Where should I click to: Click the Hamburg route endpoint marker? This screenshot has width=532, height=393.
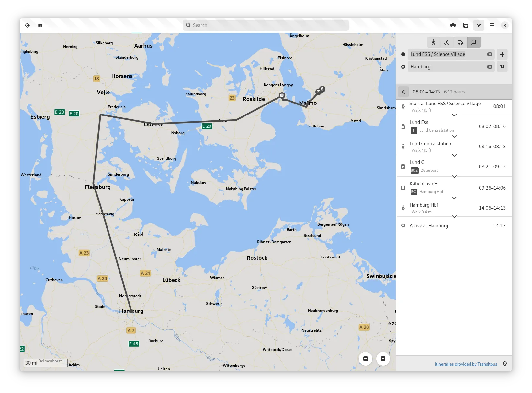131,311
